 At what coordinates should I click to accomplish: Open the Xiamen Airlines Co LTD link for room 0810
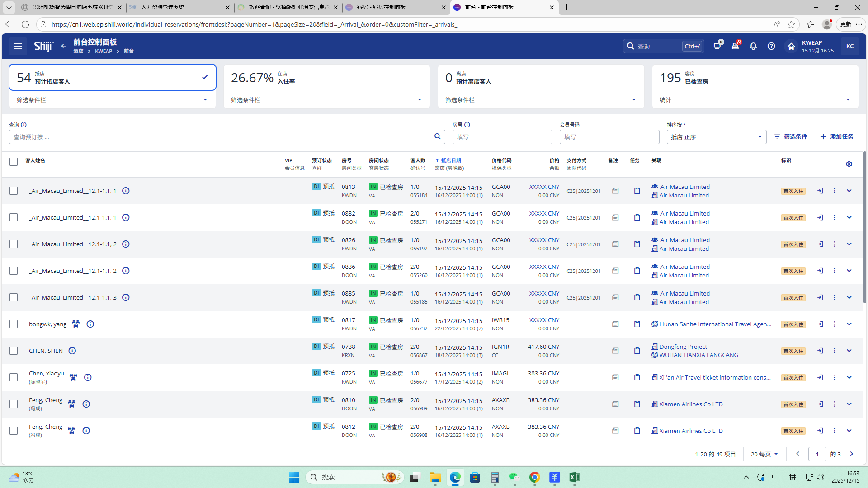[691, 404]
